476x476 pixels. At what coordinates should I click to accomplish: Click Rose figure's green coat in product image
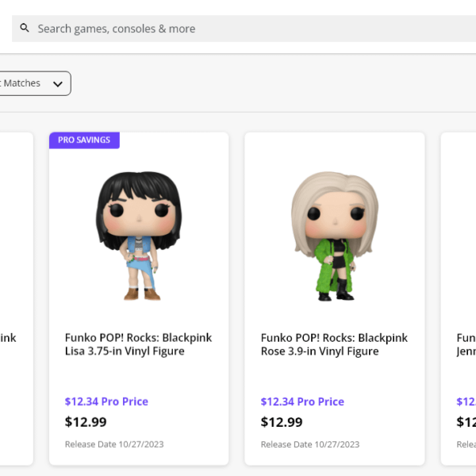[x=321, y=262]
